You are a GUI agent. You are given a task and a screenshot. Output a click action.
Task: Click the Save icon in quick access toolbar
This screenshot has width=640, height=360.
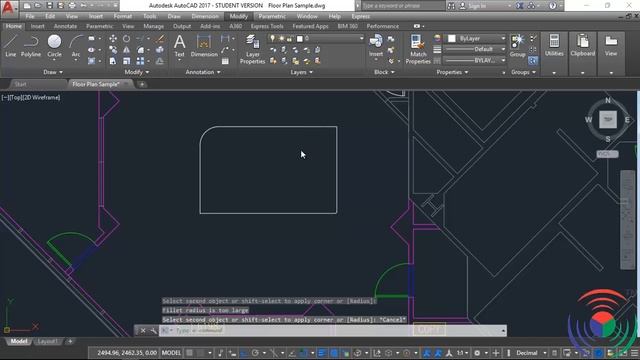click(x=49, y=5)
